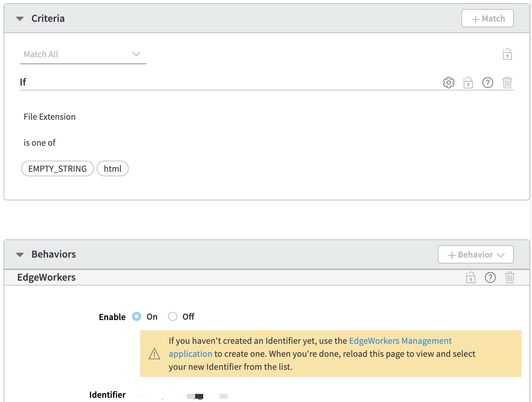Viewport: 532px width, 402px height.
Task: Click the File Extension match type
Action: [49, 117]
